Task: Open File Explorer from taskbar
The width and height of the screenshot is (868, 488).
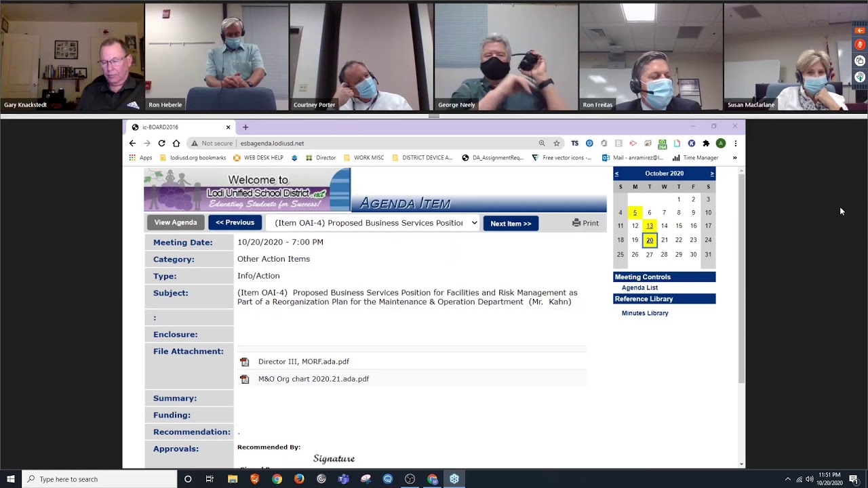Action: pos(233,479)
